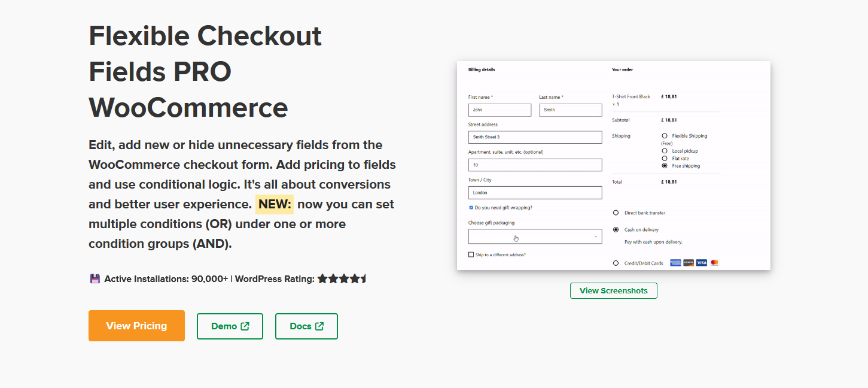868x388 pixels.
Task: Click the external-link icon on Demo button
Action: 245,326
